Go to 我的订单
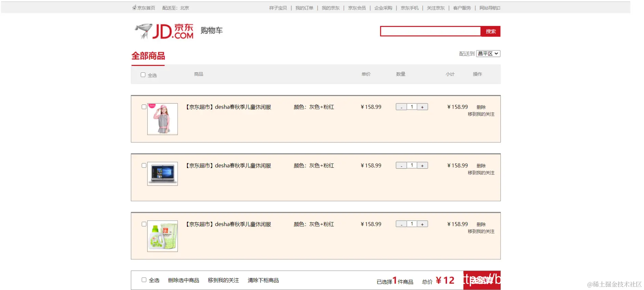Screen dimensions: 644x290 (304, 8)
